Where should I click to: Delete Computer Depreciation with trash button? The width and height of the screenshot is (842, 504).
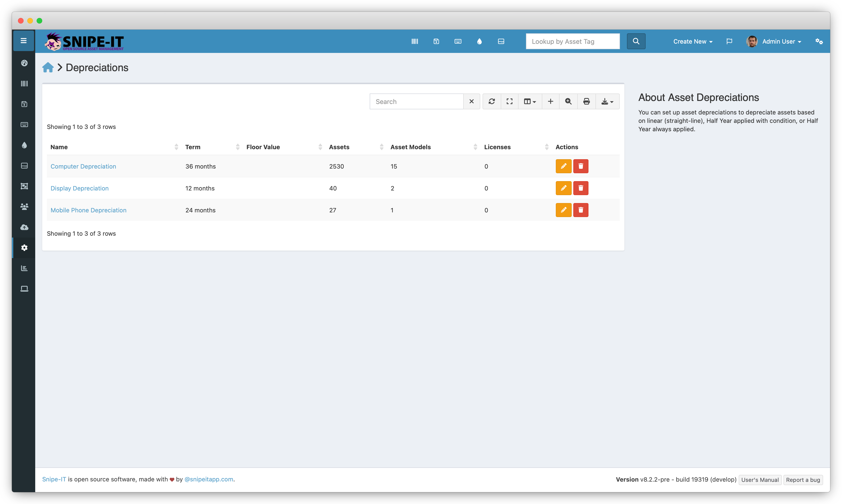click(x=581, y=166)
